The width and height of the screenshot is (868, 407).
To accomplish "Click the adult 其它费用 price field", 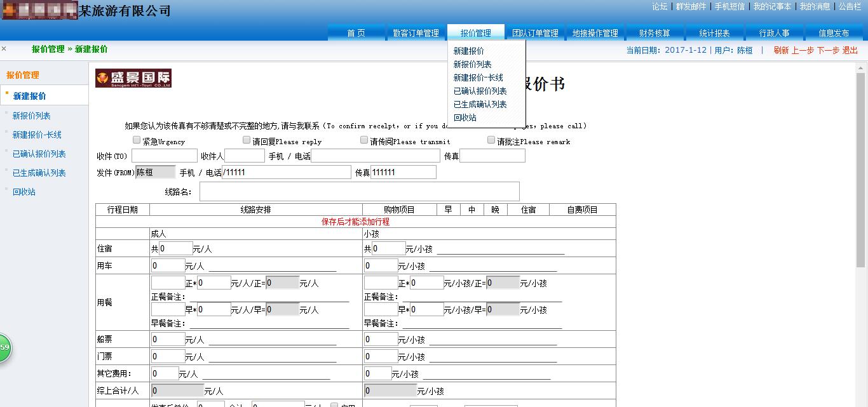I will coord(165,374).
